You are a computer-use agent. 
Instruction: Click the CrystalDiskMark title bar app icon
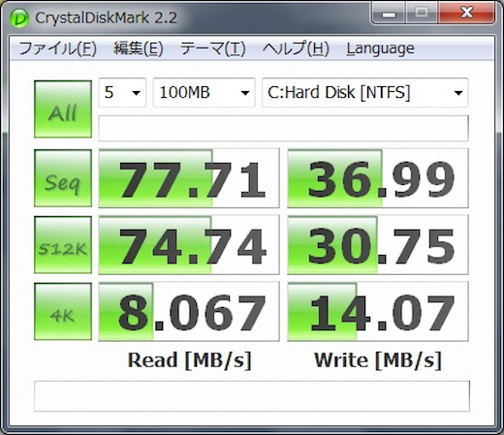coord(19,18)
